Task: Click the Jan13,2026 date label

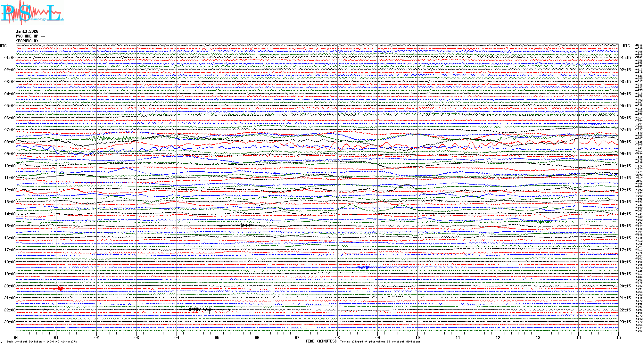Action: coord(27,31)
